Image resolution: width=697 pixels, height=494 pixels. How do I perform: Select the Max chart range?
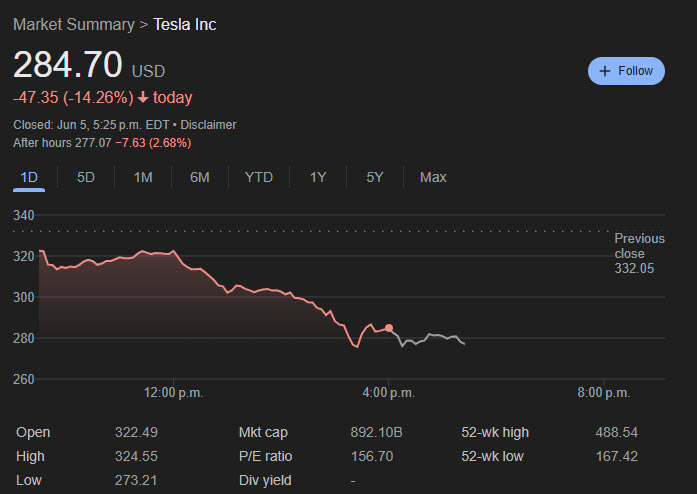[x=433, y=177]
